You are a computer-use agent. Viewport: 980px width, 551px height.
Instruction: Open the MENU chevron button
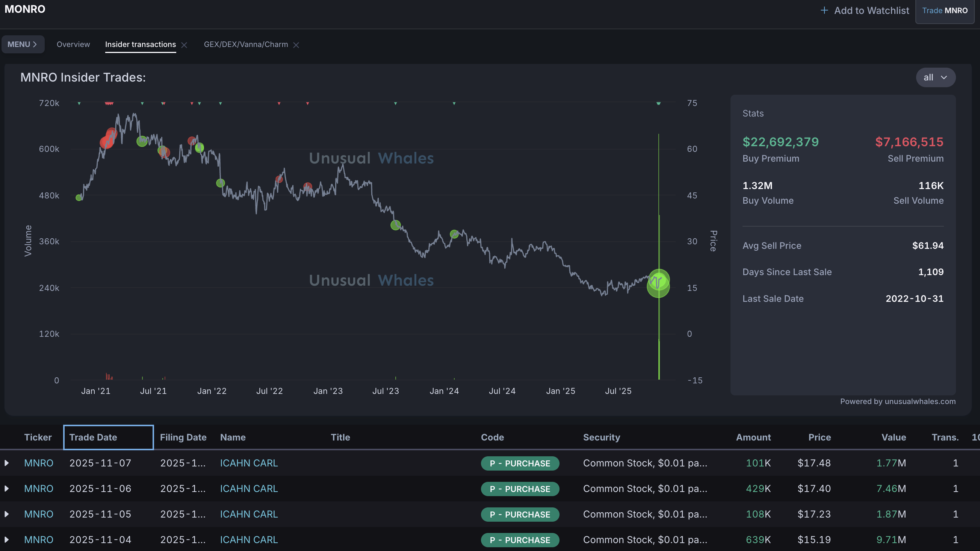[23, 44]
